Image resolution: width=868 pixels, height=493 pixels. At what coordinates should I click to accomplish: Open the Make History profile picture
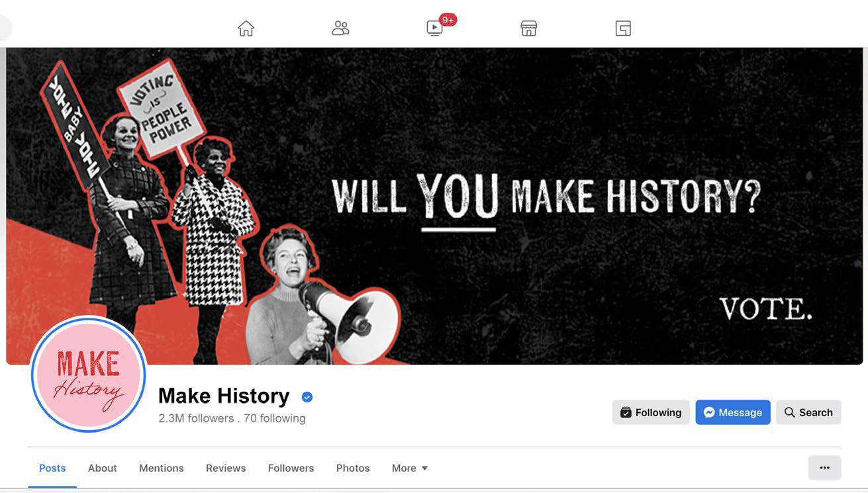pos(89,375)
